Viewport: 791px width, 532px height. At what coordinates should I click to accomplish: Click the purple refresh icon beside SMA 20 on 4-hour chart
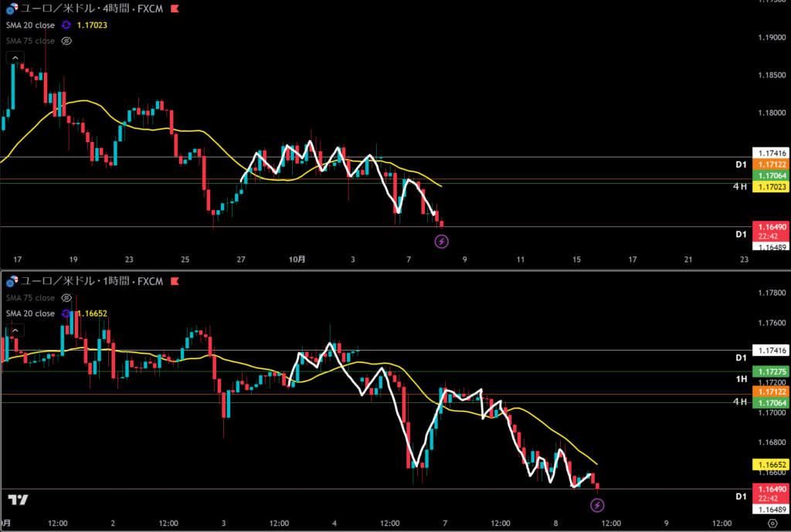click(x=66, y=25)
